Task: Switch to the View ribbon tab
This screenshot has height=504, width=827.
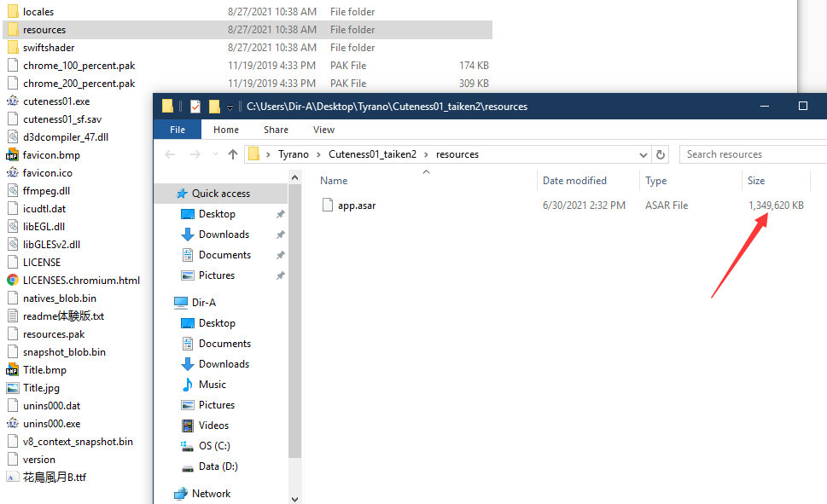Action: [x=323, y=130]
